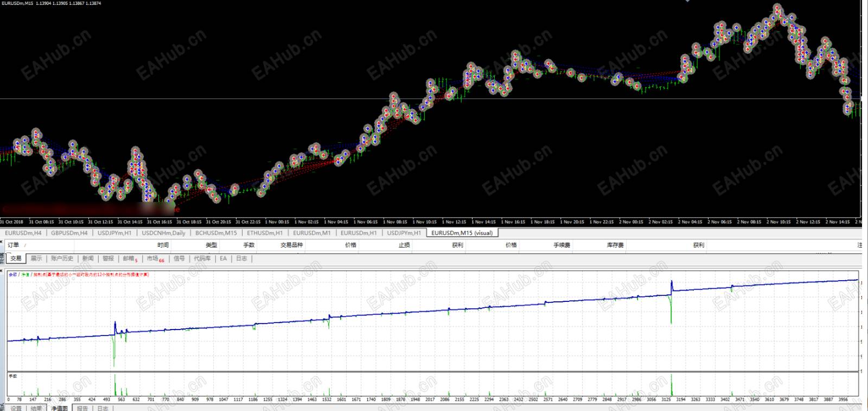Viewport: 868px width, 411px height.
Task: Switch to the EA tab
Action: point(224,258)
